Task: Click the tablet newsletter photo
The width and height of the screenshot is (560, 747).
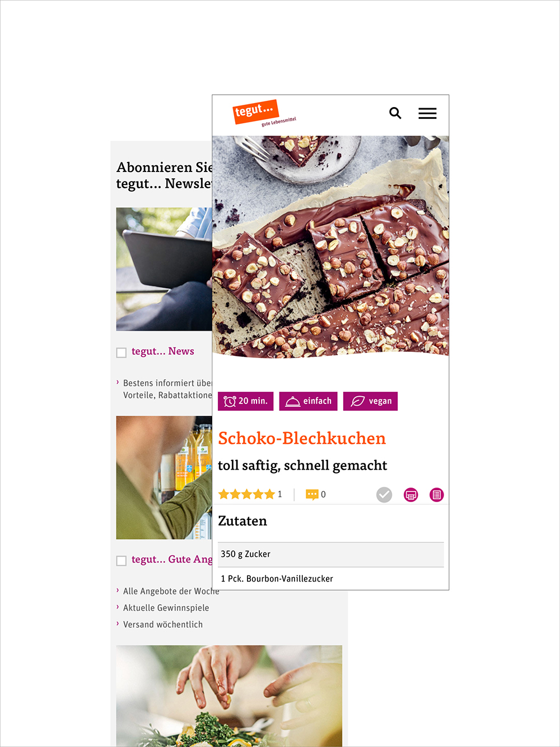Action: pyautogui.click(x=164, y=269)
